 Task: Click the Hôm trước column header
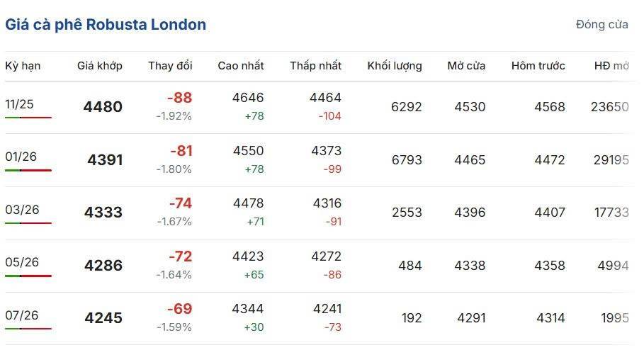point(538,66)
